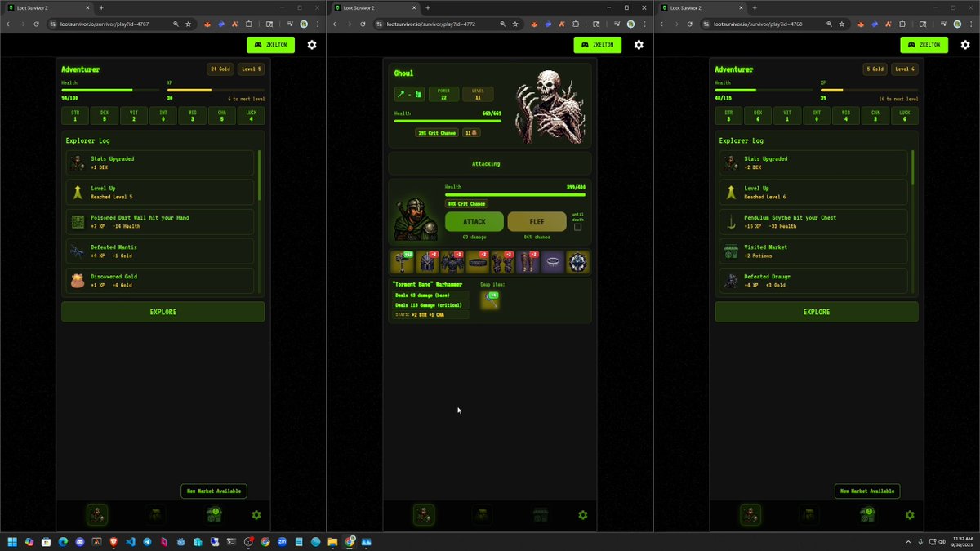The image size is (980, 551).
Task: Open new tab in middle browser window
Action: (428, 7)
